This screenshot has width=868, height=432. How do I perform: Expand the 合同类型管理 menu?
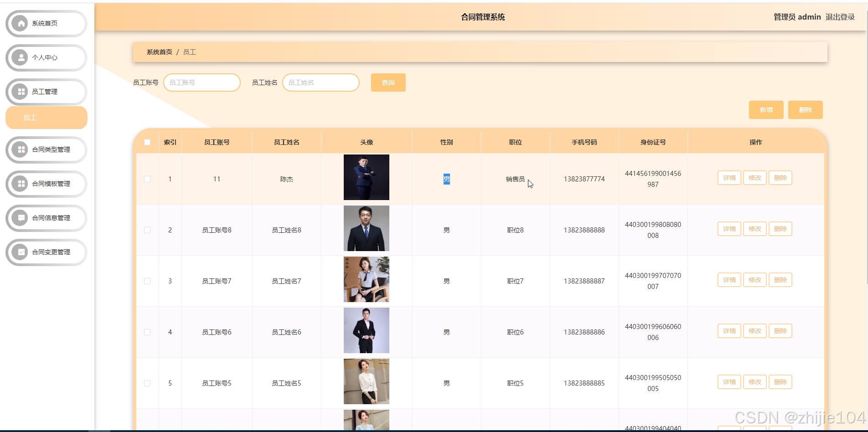[x=46, y=150]
